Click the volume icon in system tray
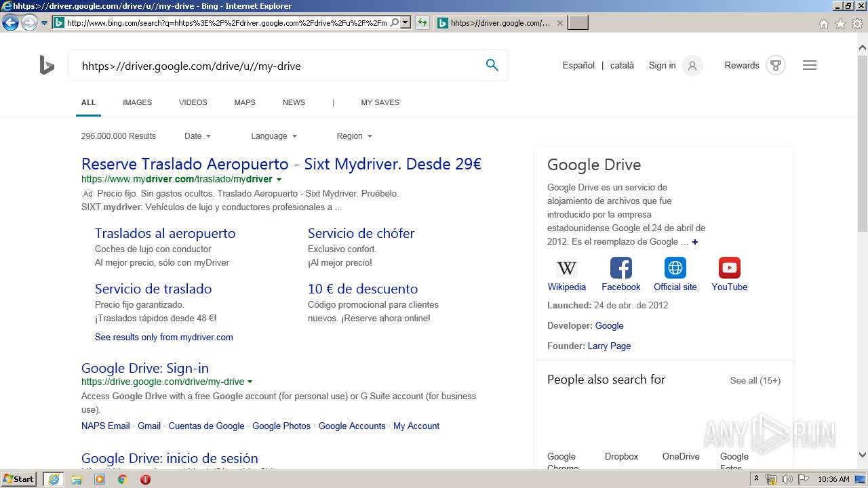 click(x=787, y=479)
